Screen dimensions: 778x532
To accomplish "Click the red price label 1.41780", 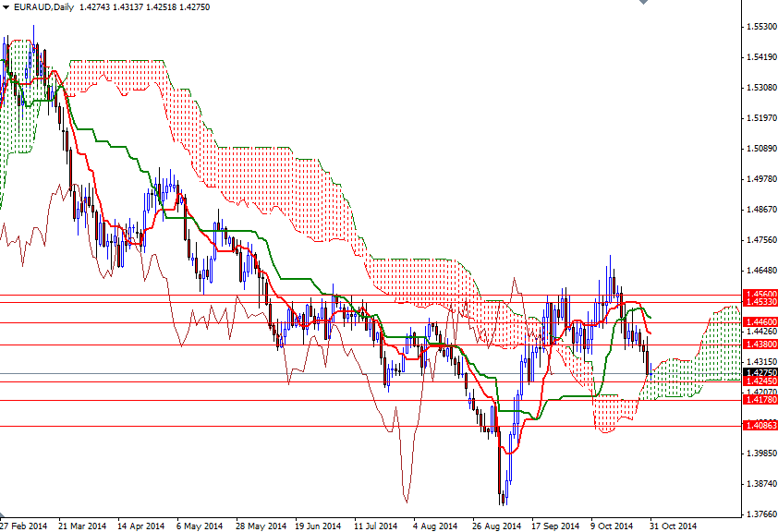I will pyautogui.click(x=760, y=403).
